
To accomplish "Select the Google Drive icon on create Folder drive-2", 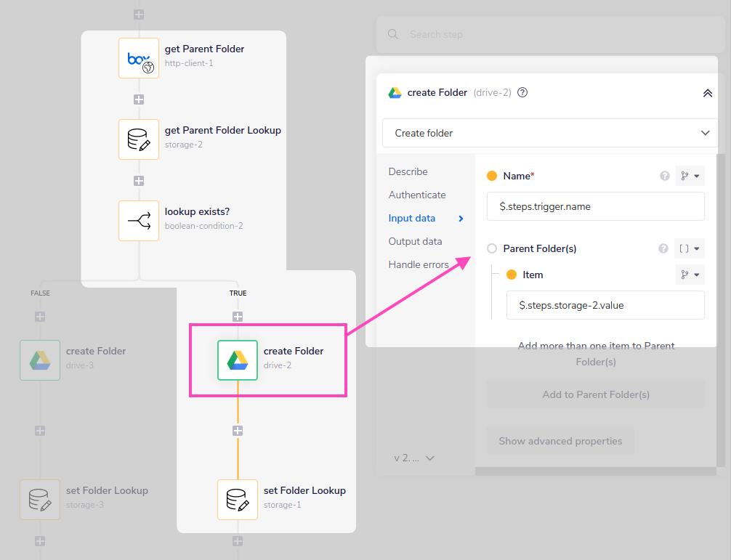I will click(237, 360).
